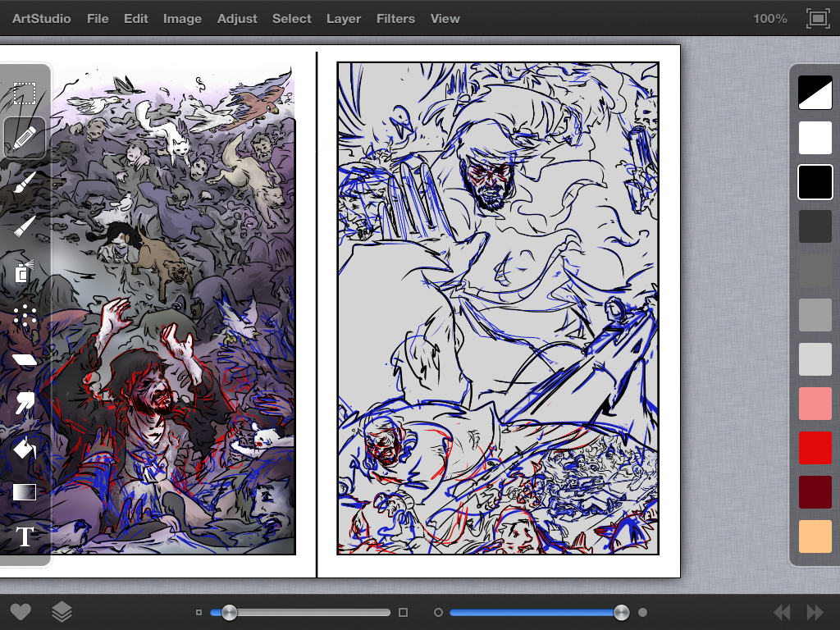This screenshot has width=840, height=630.
Task: Open favorites with the heart icon
Action: 21,612
